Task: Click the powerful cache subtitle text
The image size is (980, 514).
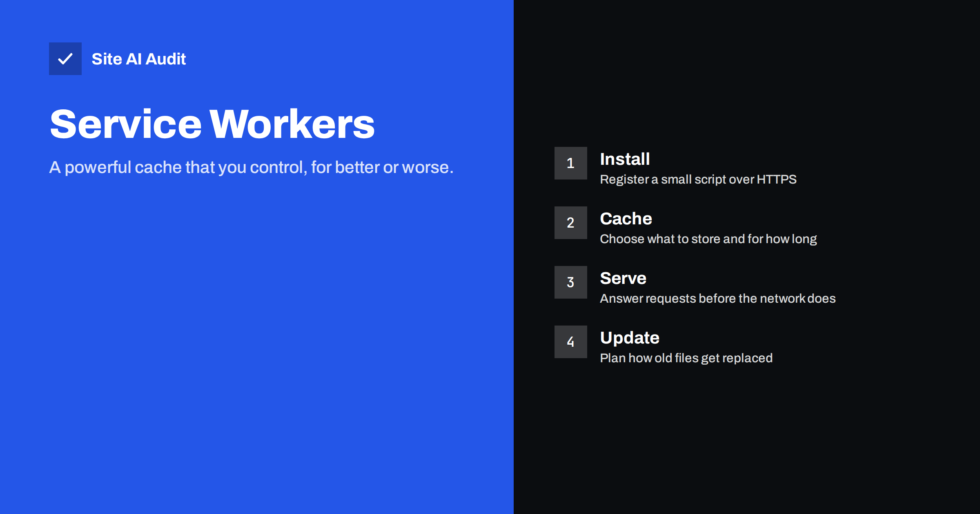Action: click(x=251, y=167)
